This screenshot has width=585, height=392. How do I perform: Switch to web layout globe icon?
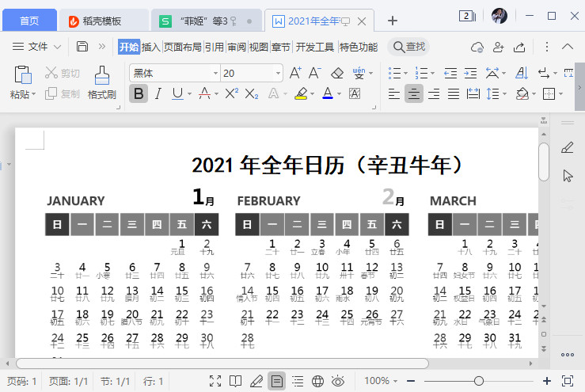point(317,381)
